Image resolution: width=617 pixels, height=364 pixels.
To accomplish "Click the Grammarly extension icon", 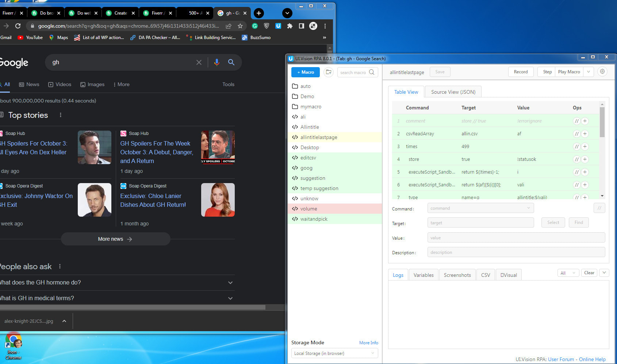I will 254,26.
